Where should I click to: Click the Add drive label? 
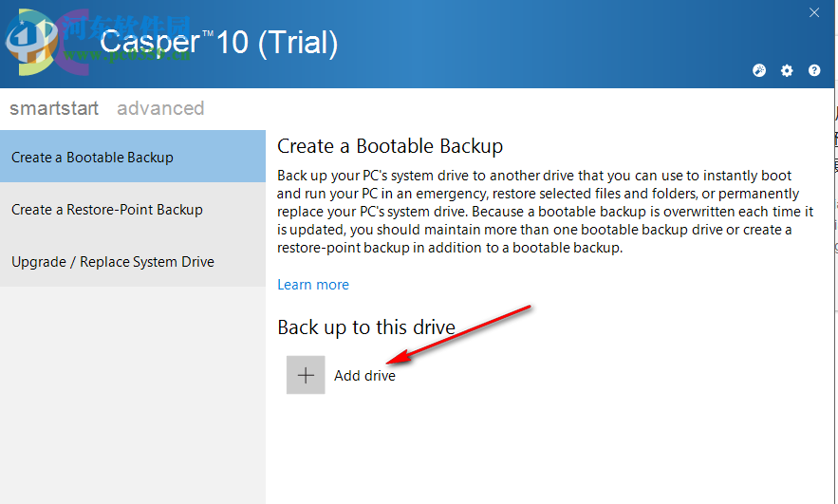(x=364, y=376)
